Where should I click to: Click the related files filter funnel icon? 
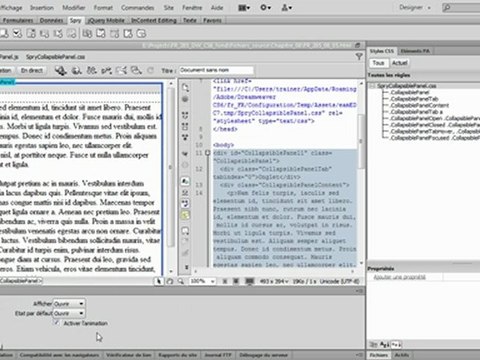click(359, 57)
